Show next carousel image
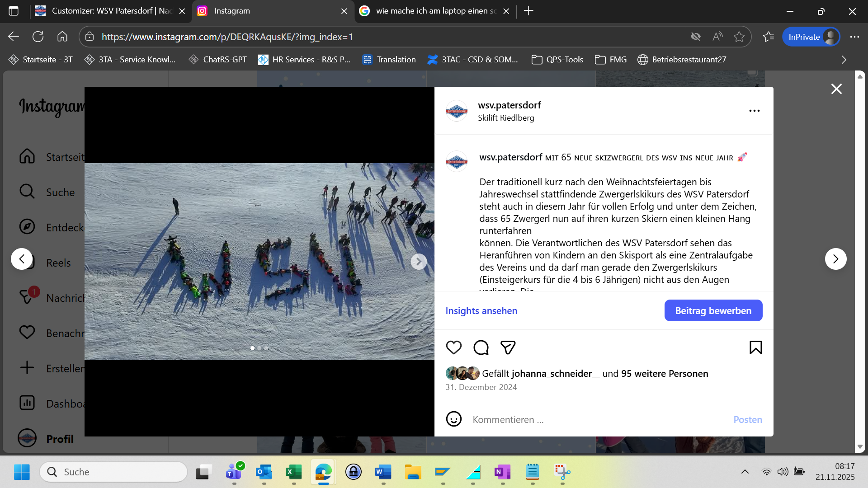This screenshot has height=488, width=868. (419, 261)
